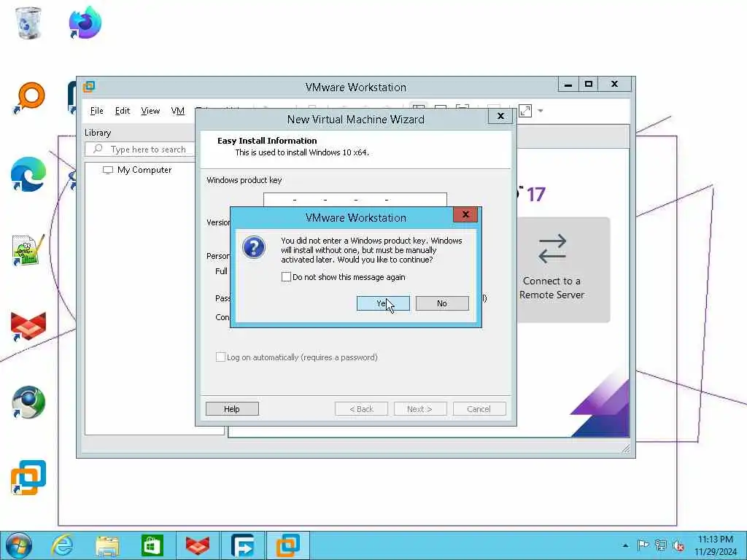Screen dimensions: 747x560
Task: Maximize the VMware Workstation window
Action: point(589,85)
